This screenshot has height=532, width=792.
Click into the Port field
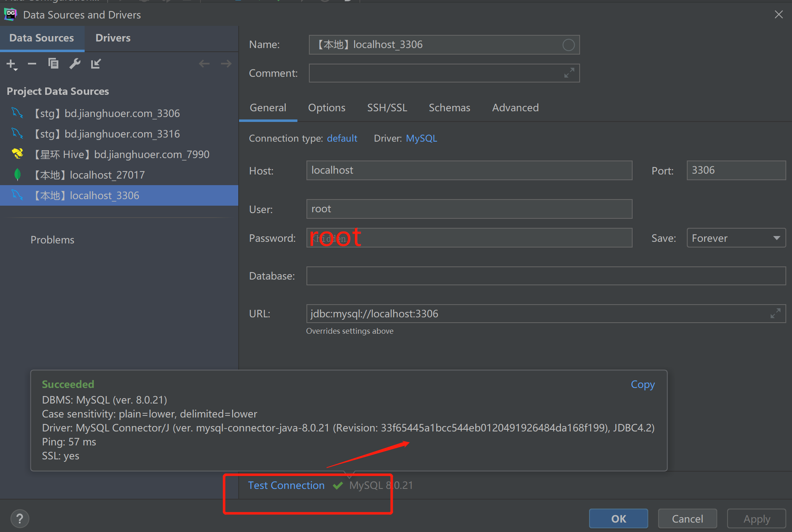pyautogui.click(x=736, y=170)
